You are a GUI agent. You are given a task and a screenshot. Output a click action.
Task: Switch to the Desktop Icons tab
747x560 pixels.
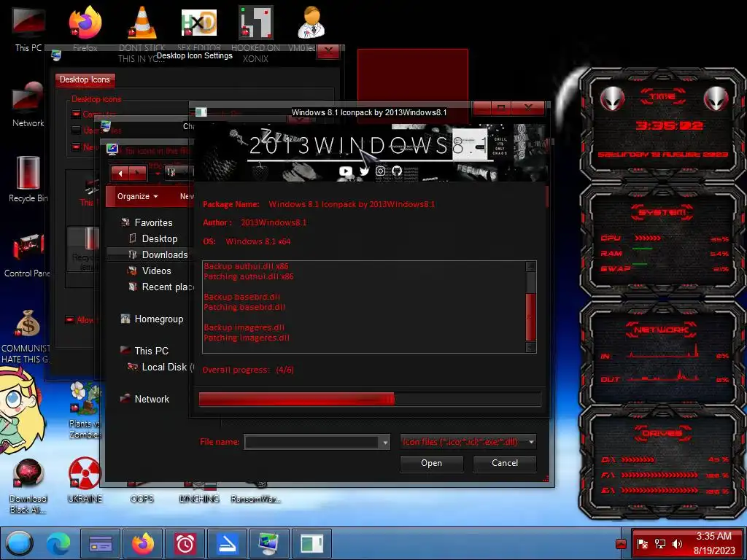[85, 79]
